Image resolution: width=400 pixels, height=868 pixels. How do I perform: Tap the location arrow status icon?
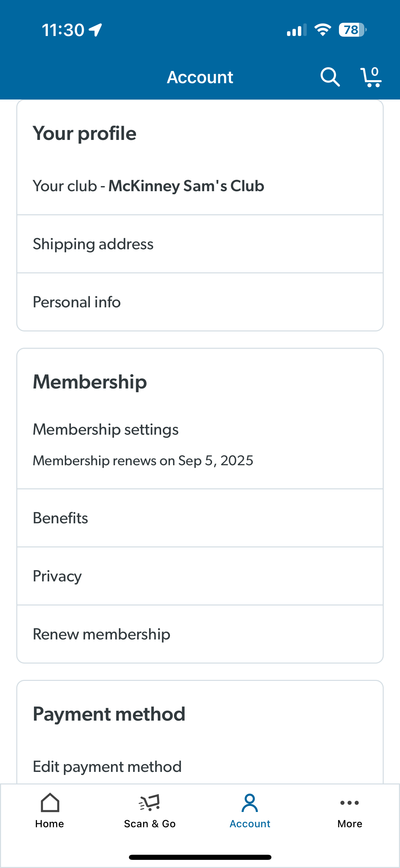[x=95, y=30]
